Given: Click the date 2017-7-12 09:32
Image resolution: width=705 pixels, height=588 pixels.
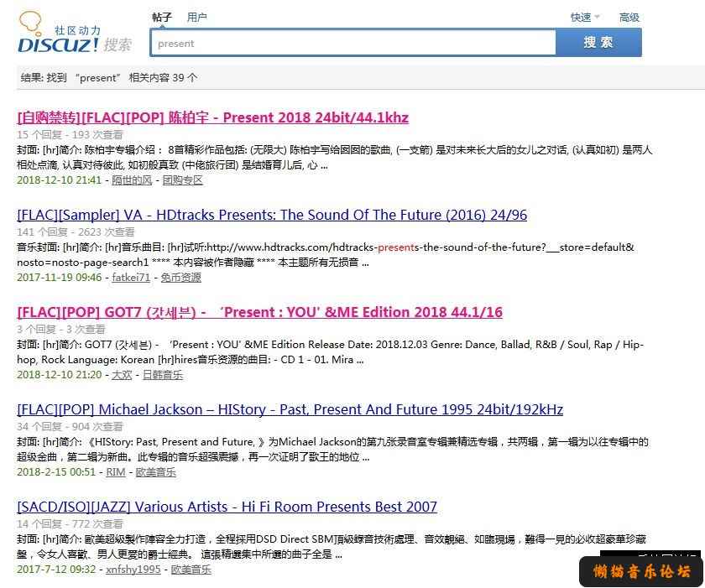Looking at the screenshot, I should (x=56, y=570).
